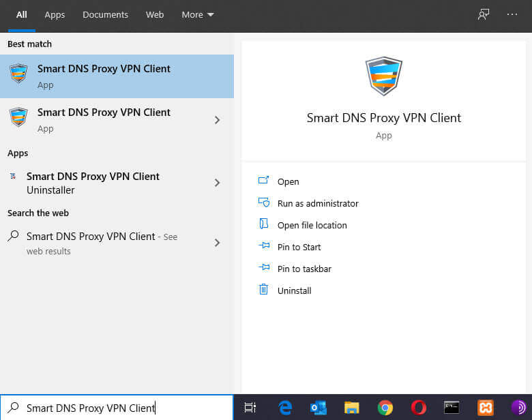
Task: Launch Google Chrome from the taskbar
Action: click(x=385, y=408)
